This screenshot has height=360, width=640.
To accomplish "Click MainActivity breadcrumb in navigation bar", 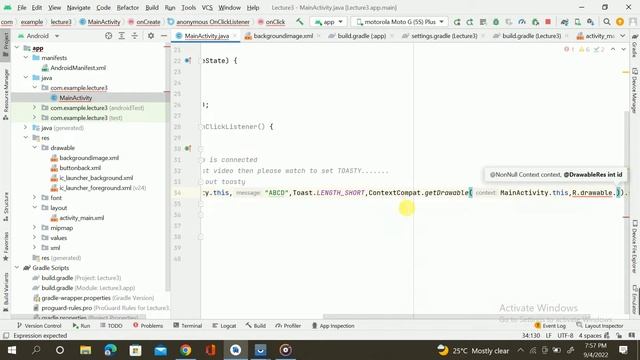I will [x=100, y=22].
